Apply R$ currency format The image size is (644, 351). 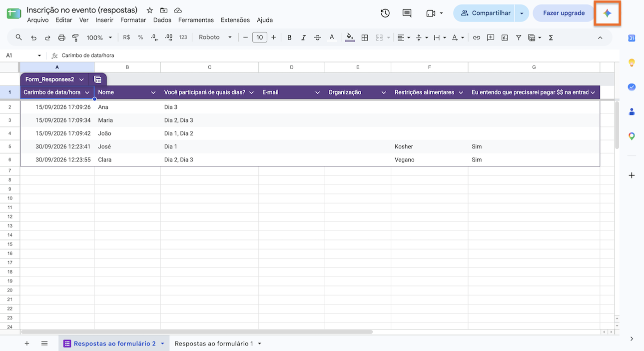coord(126,37)
